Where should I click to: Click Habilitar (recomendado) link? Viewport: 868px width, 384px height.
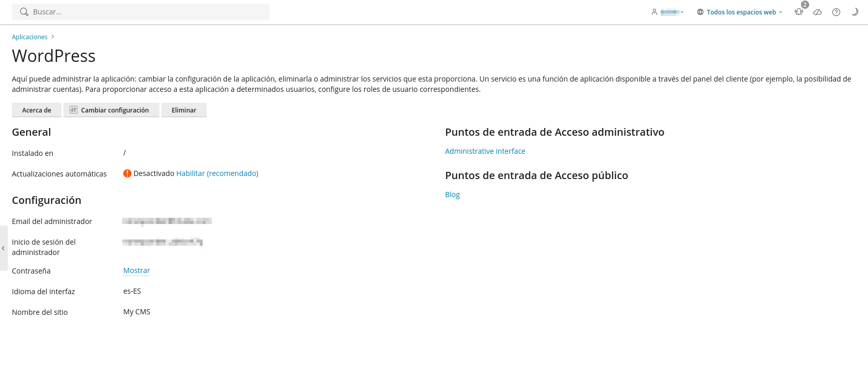click(217, 173)
